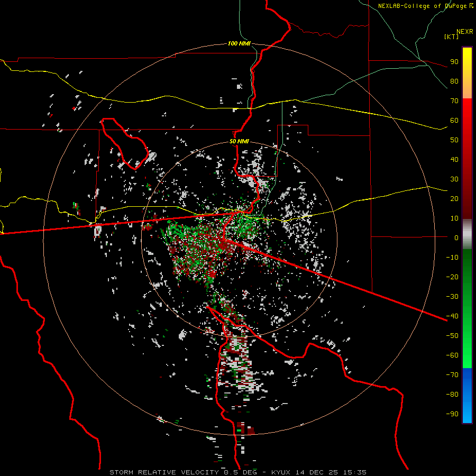This screenshot has height=476, width=476.
Task: Click the -90 value on the velocity scale
Action: pos(452,414)
